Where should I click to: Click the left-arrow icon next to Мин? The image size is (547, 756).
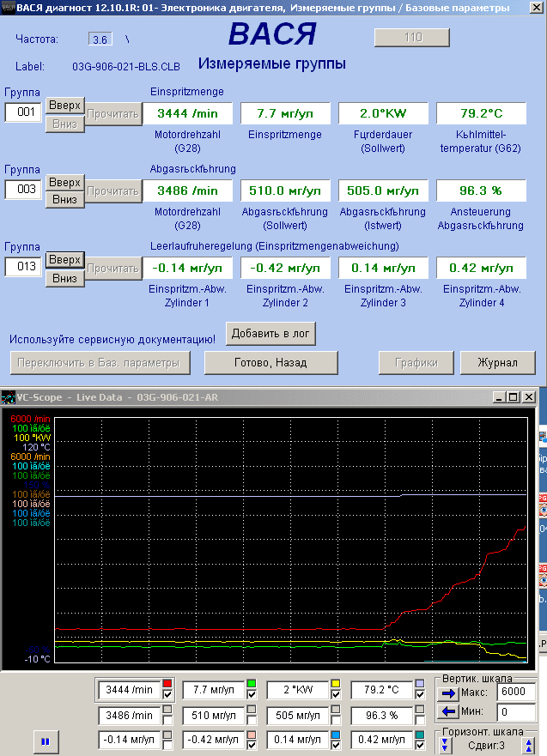(448, 711)
